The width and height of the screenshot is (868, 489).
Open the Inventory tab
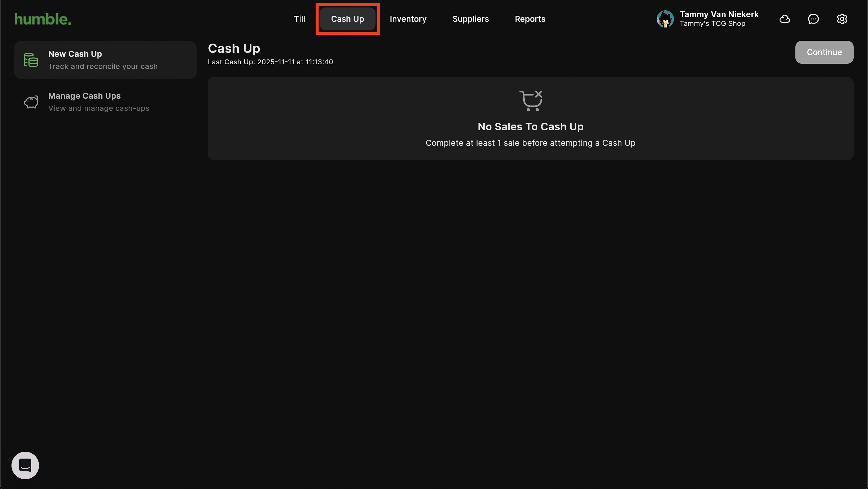[x=408, y=19]
